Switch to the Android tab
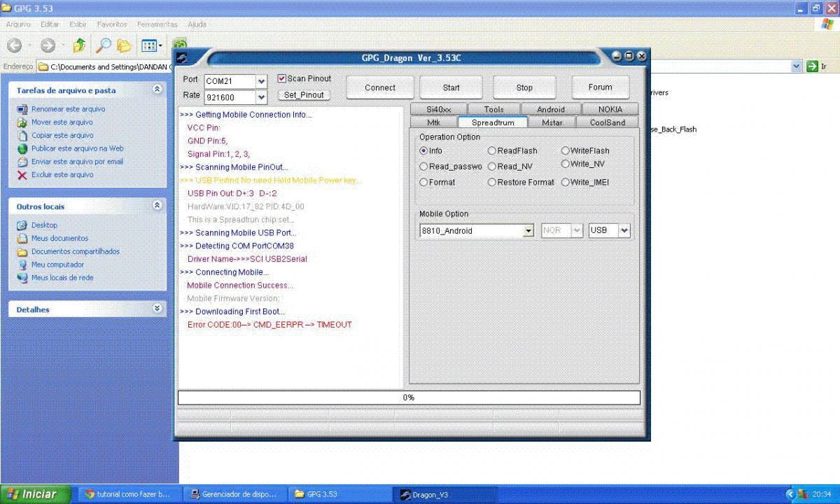 551,110
